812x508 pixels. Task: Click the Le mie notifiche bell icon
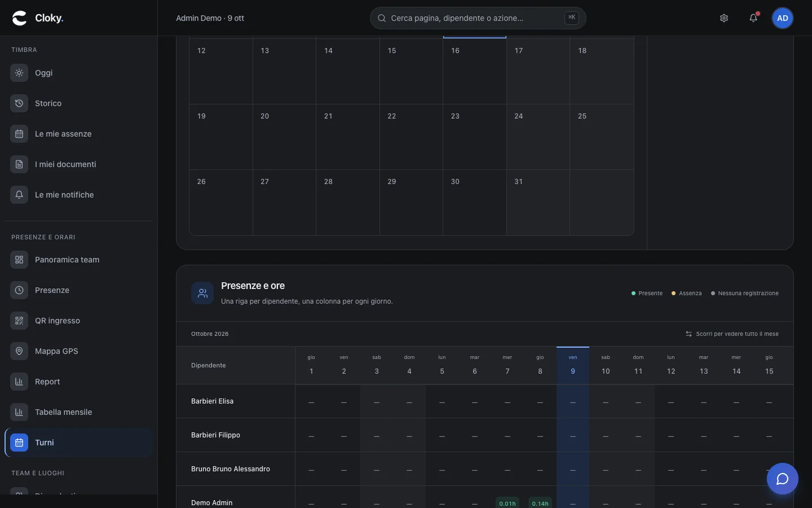pyautogui.click(x=19, y=195)
